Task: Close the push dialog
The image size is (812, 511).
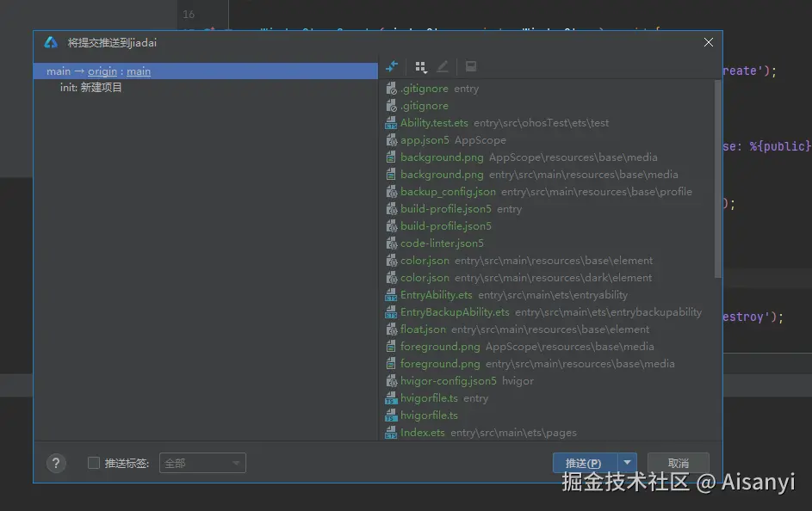Action: pos(709,42)
